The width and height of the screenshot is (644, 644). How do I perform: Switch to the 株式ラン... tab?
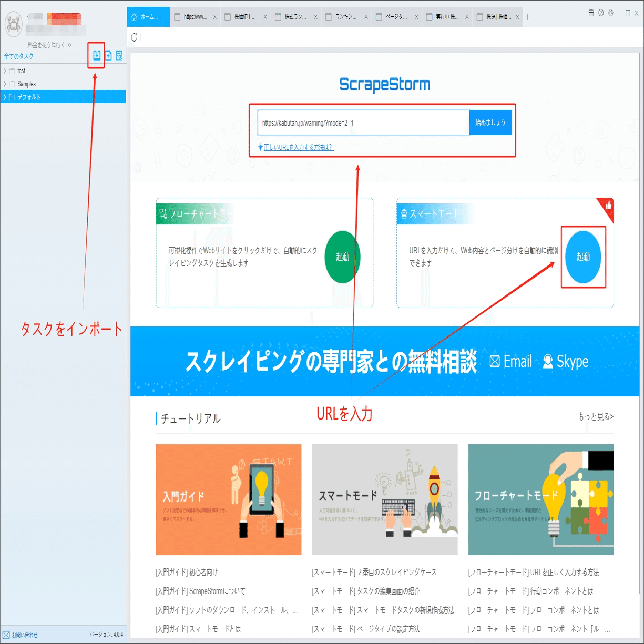(296, 17)
